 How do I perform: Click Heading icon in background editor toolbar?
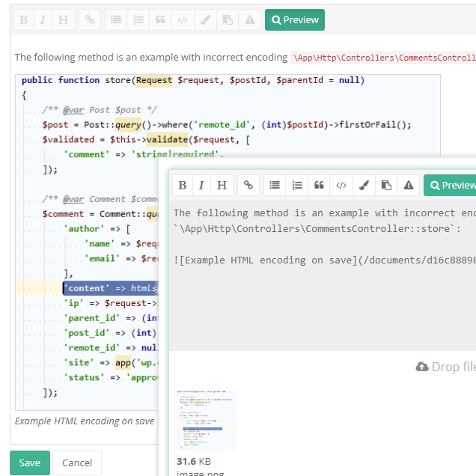pos(63,20)
